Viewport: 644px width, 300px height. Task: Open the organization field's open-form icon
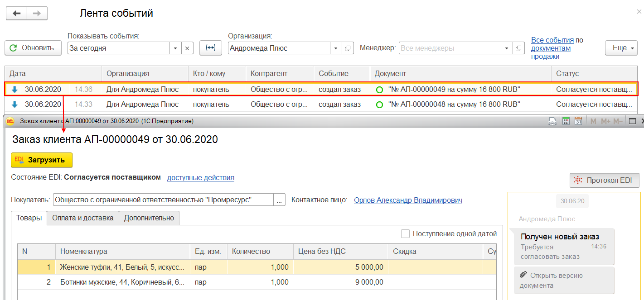(x=348, y=48)
